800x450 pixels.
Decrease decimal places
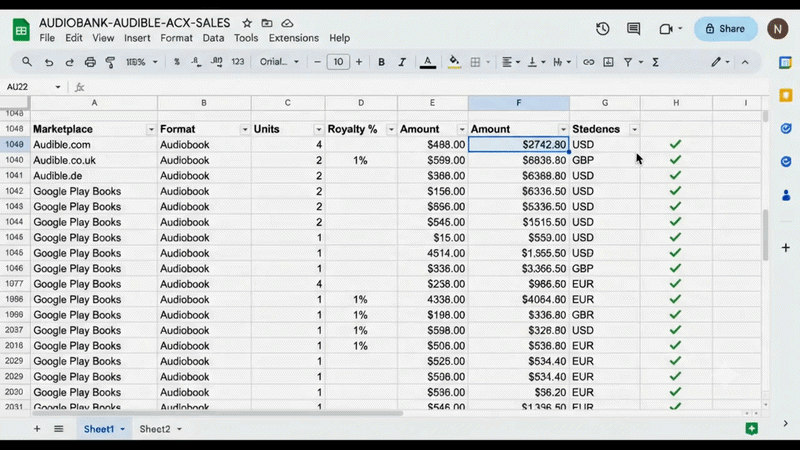[196, 62]
